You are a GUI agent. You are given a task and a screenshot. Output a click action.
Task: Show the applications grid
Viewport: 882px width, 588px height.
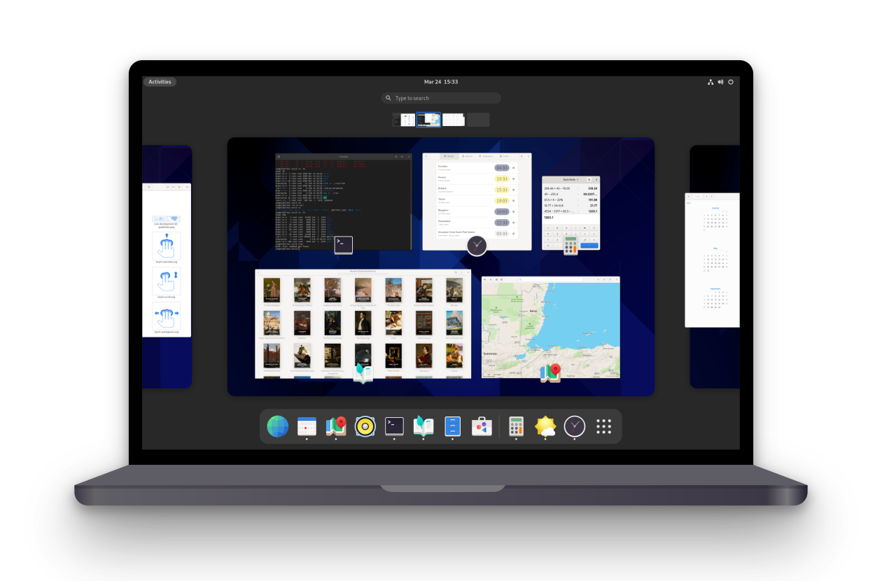click(x=604, y=426)
